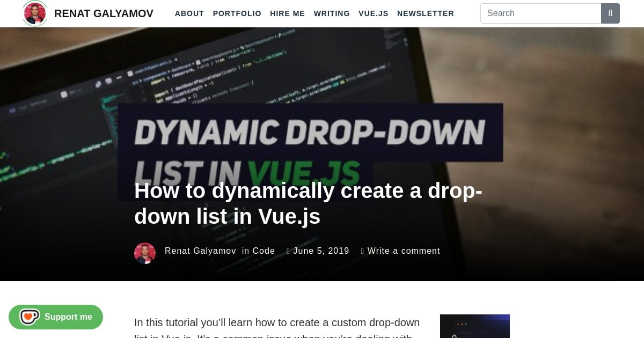
Task: Focus the Search input field
Action: tap(540, 13)
